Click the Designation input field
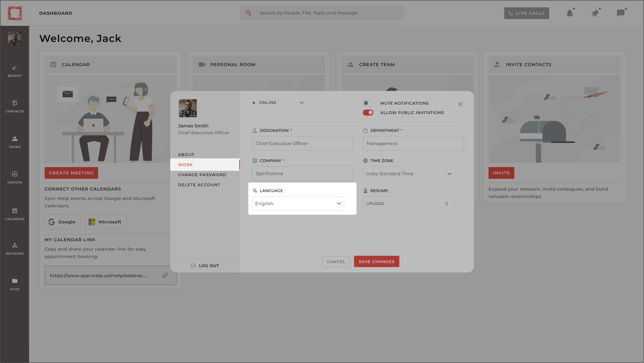The image size is (644, 363). click(303, 144)
